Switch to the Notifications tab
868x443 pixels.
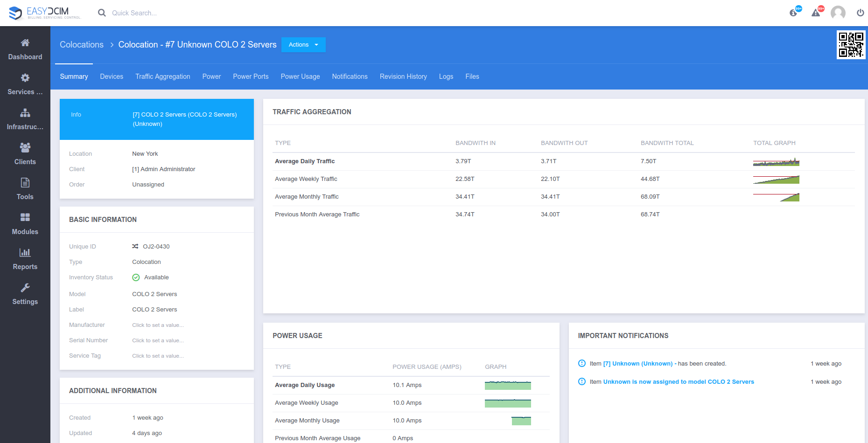coord(350,76)
